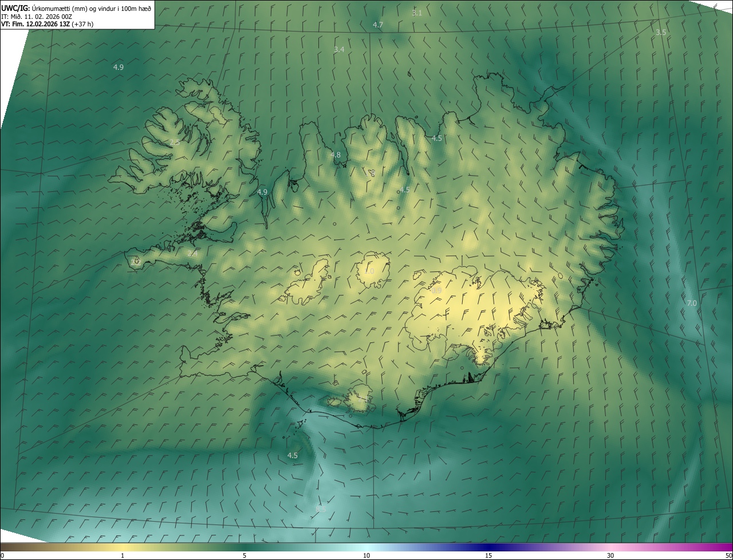Click the 4.7 value label at the top
This screenshot has height=560, width=733.
click(x=378, y=25)
